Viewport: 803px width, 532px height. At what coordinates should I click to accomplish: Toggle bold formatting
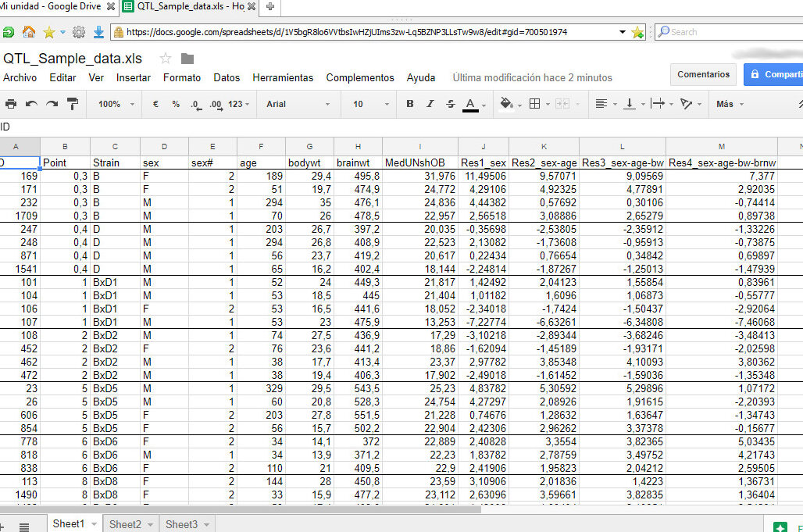click(410, 104)
